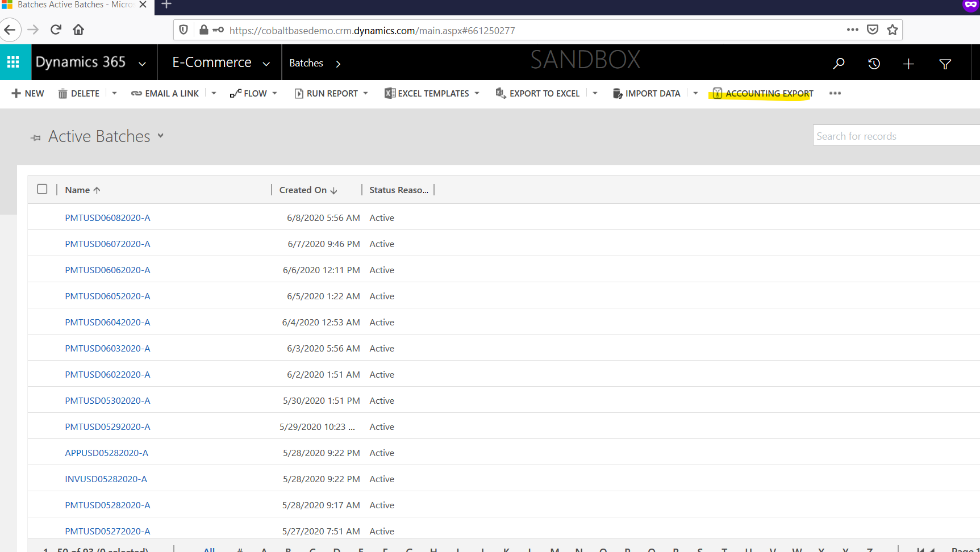Sort by the Created On column header
The height and width of the screenshot is (552, 980).
[308, 190]
